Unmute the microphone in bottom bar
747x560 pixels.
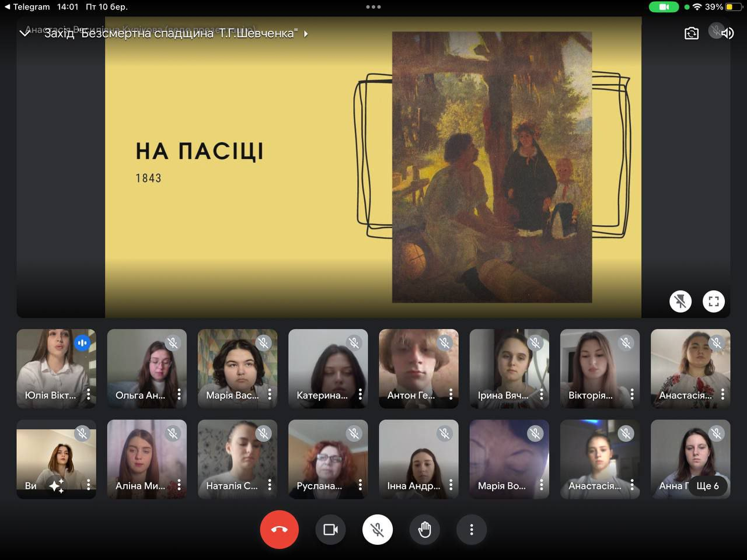point(378,530)
